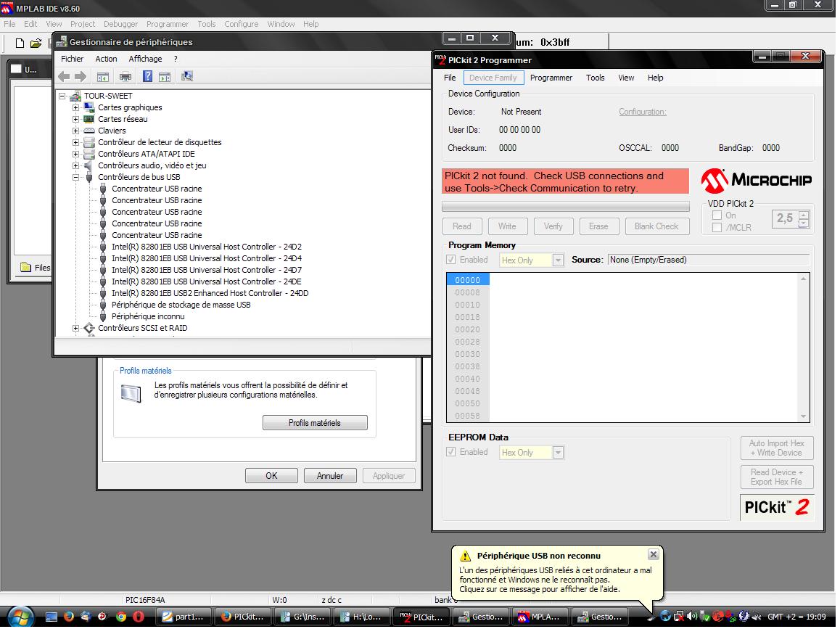Click the Blank Check button
Image resolution: width=840 pixels, height=629 pixels.
(656, 227)
